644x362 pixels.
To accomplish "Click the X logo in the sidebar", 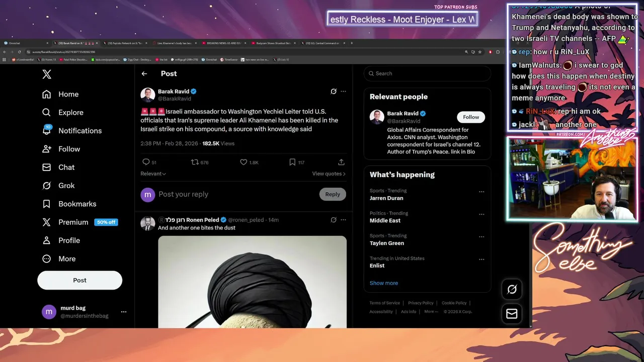I will click(x=47, y=74).
